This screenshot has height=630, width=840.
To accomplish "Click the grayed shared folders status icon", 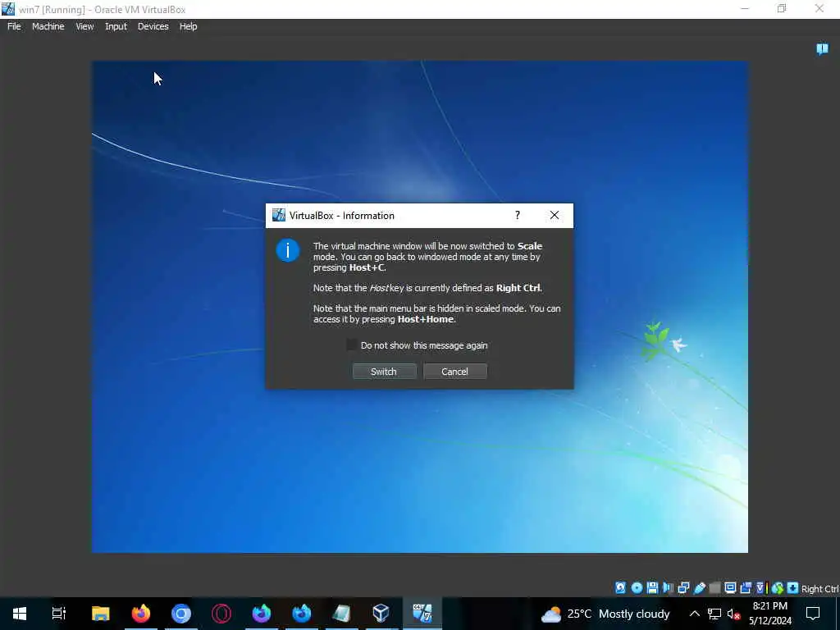I will point(714,587).
